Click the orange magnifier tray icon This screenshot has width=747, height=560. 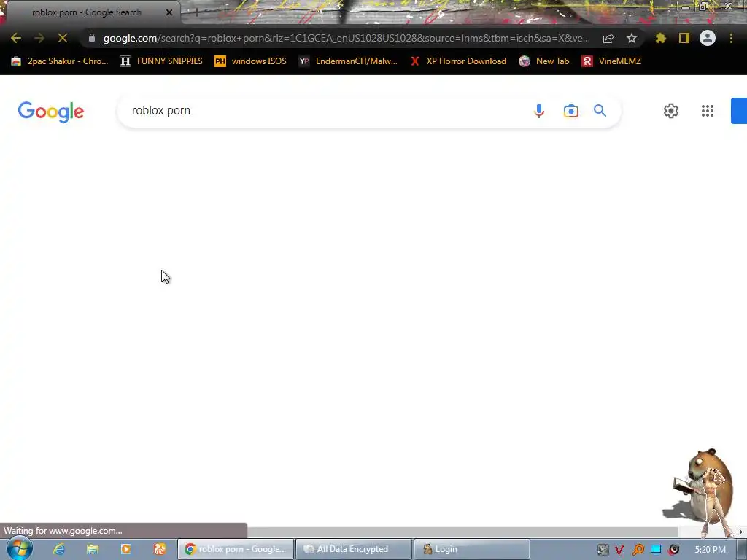pyautogui.click(x=638, y=550)
